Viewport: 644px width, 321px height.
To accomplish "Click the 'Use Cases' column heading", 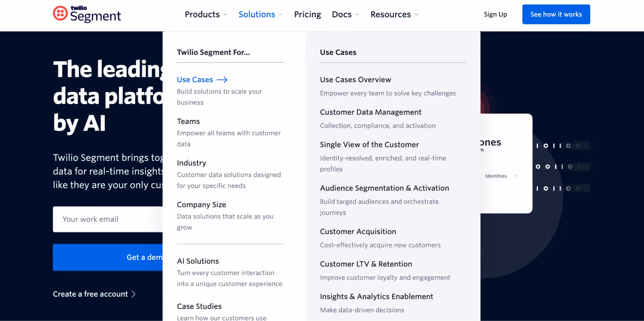I will point(338,52).
